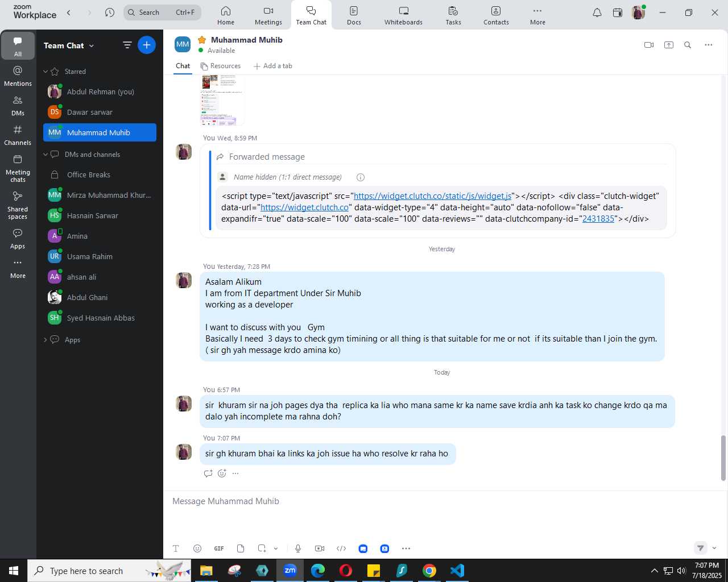Attach a file to the message
The height and width of the screenshot is (582, 728).
241,548
